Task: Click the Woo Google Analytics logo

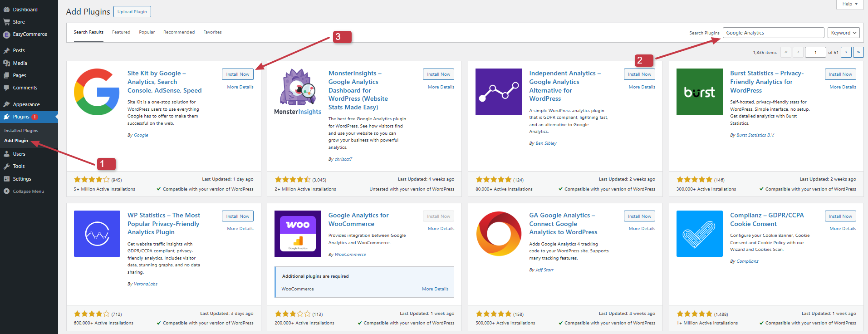Action: point(298,234)
